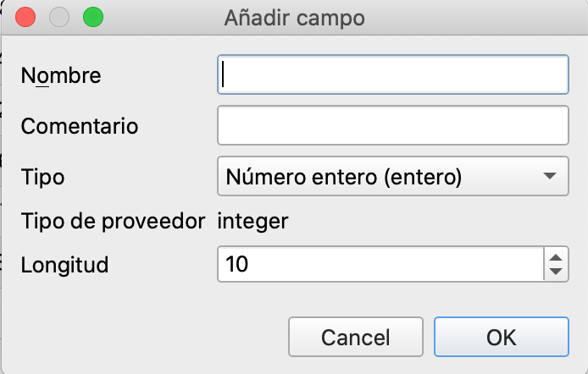Click the Nombre text input field
The height and width of the screenshot is (374, 588).
392,74
